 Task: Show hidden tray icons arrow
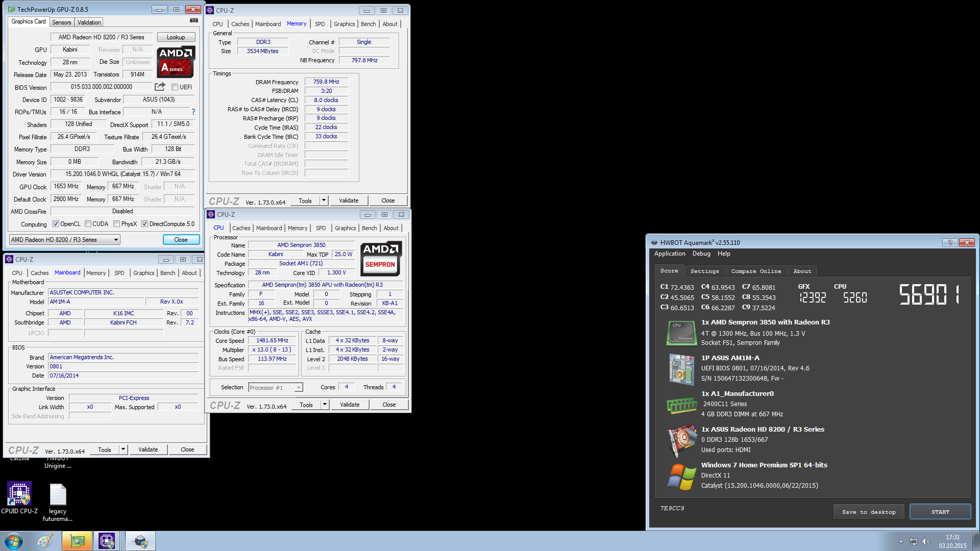click(x=901, y=541)
